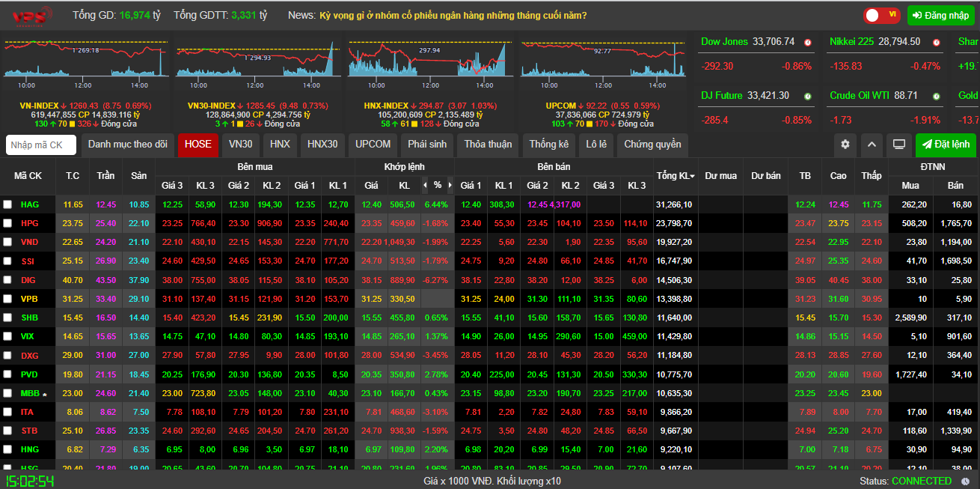Click the green clock icon beside DJ Future
Viewport: 980px width, 489px height.
click(808, 97)
